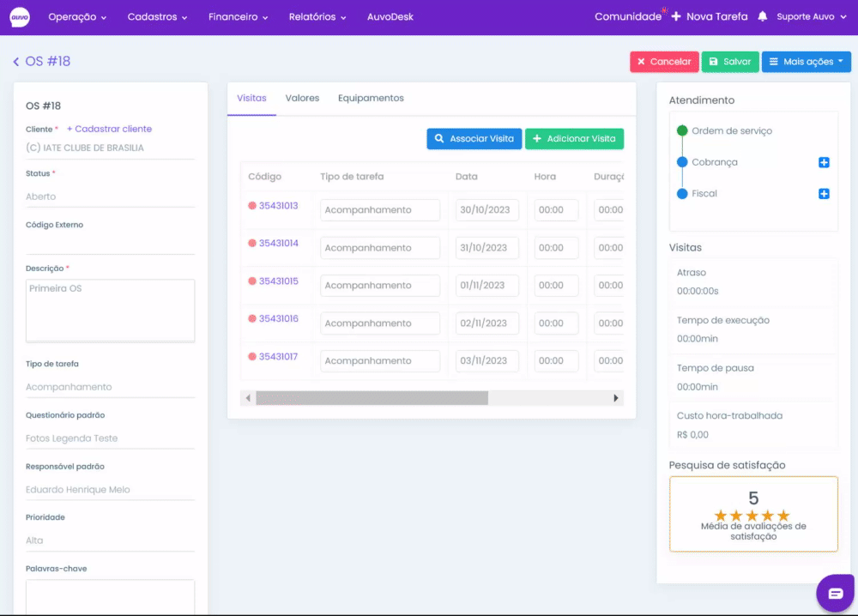Click the red status dot of visit 35431013
The image size is (858, 616).
coord(251,206)
